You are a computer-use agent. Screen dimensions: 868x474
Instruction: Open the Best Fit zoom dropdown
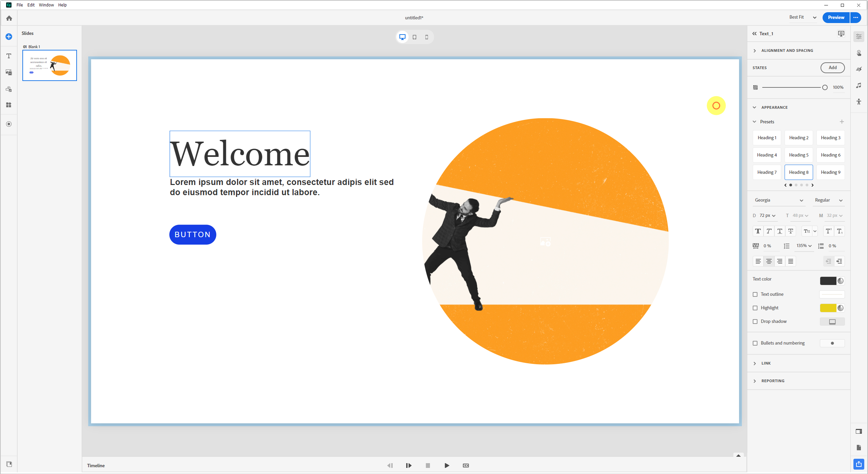pos(803,17)
